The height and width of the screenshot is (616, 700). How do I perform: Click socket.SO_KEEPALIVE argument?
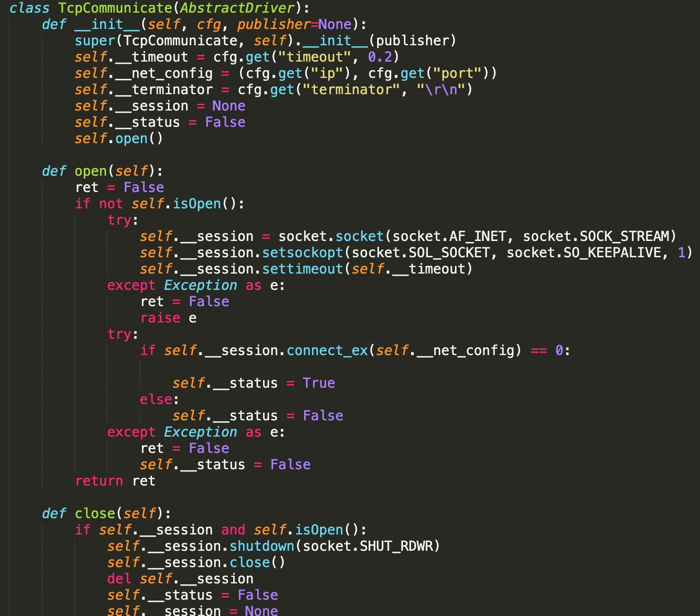584,253
